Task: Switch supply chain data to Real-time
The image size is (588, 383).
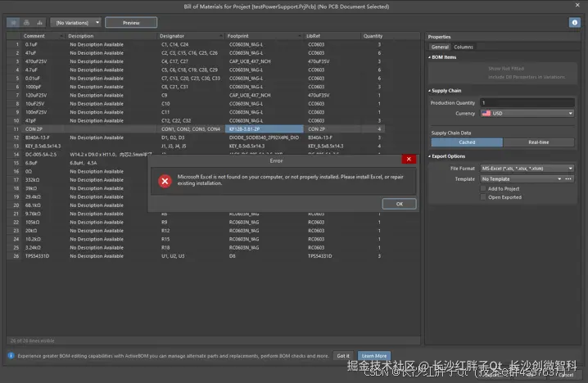Action: tap(539, 142)
